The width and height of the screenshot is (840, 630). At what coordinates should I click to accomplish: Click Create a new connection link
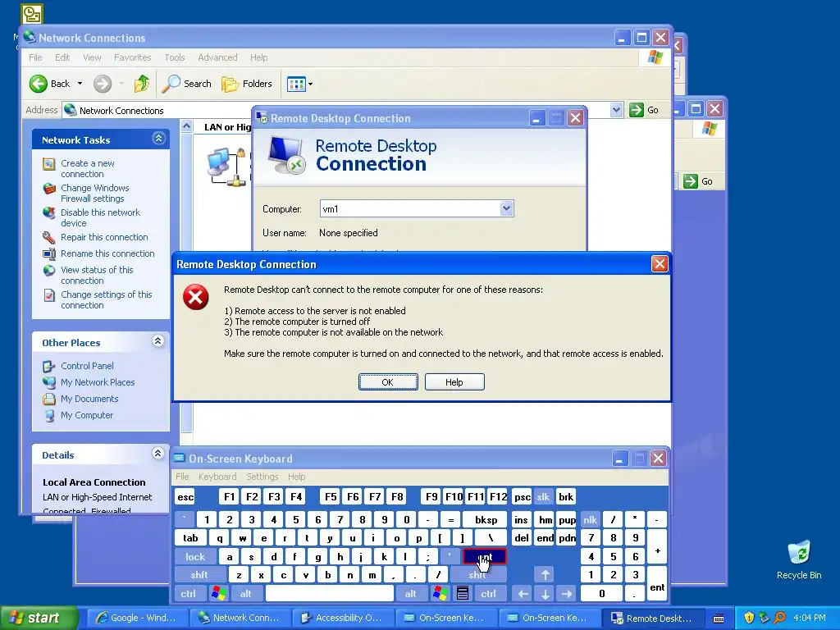pos(87,168)
